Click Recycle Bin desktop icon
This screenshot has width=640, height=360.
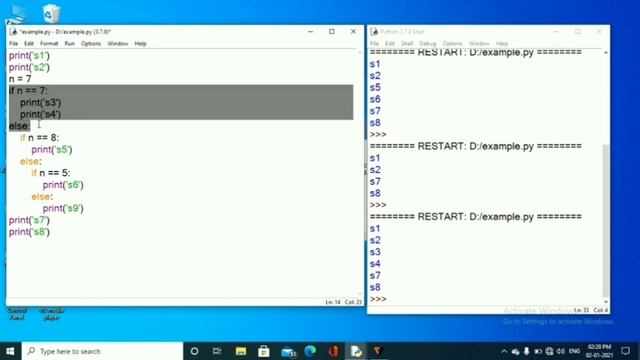coord(51,13)
